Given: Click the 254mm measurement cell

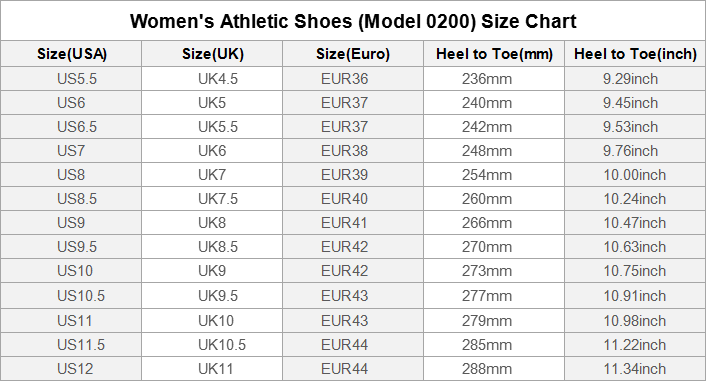Looking at the screenshot, I should coord(494,175).
